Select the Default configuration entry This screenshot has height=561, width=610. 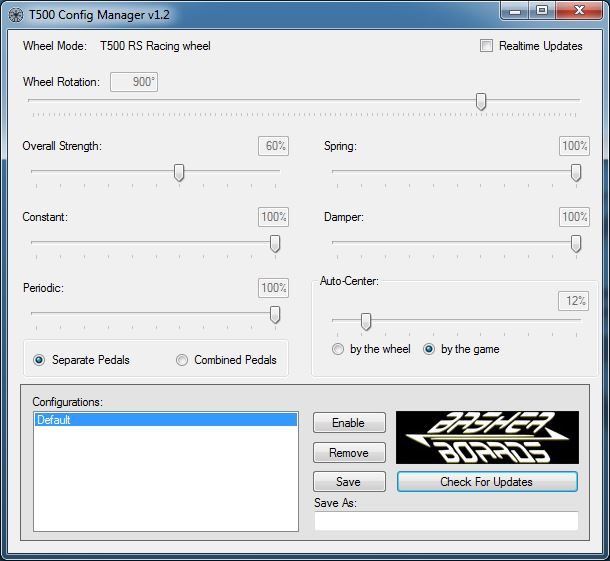[166, 420]
